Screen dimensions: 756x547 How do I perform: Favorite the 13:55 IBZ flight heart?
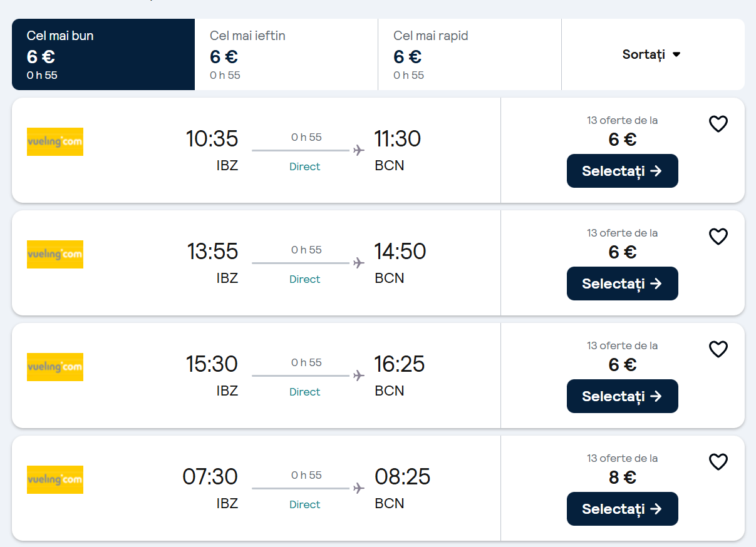(718, 237)
